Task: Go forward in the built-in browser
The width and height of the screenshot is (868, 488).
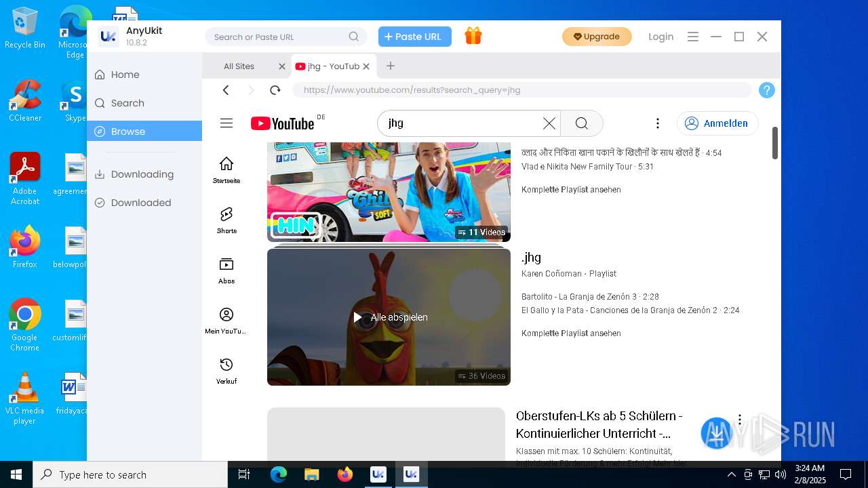Action: click(251, 90)
